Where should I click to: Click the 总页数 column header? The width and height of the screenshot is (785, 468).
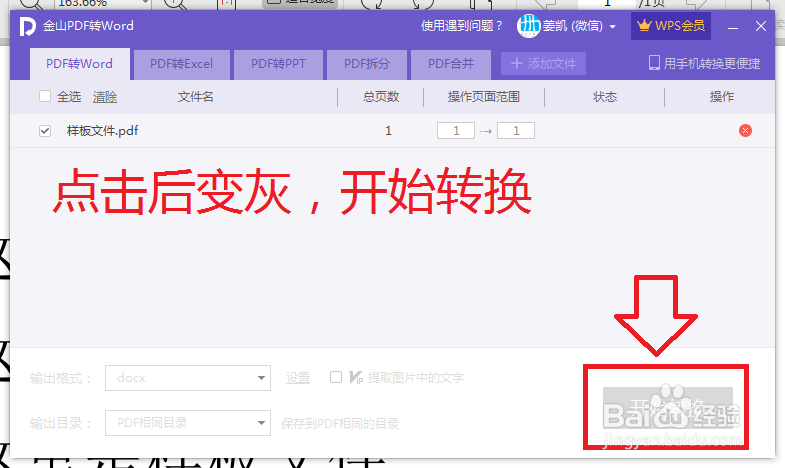click(x=381, y=97)
